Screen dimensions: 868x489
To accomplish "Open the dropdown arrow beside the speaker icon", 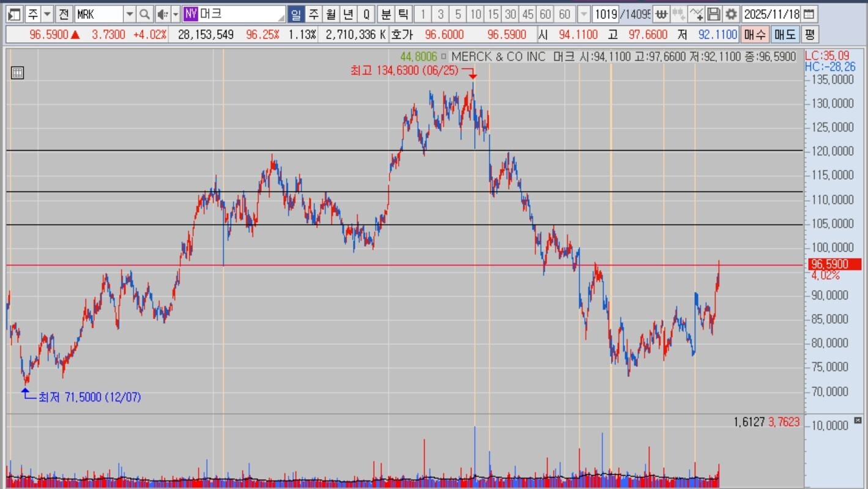I will click(x=176, y=14).
